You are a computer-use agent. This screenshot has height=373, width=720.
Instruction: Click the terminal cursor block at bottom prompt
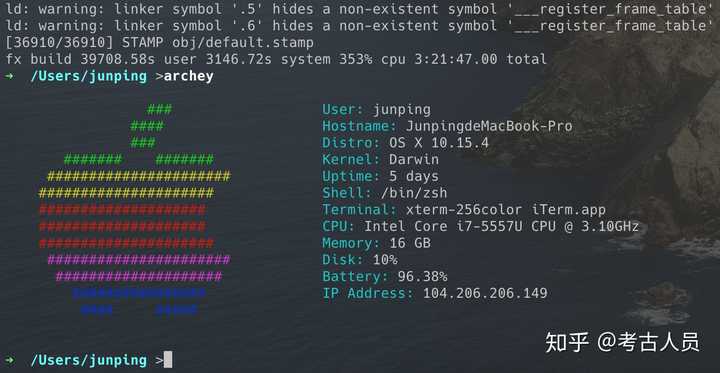[168, 360]
